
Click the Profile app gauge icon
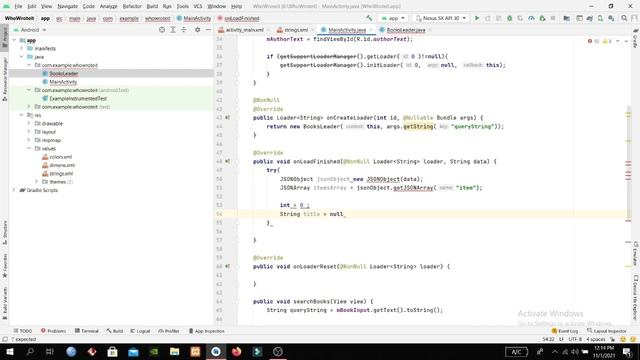pos(531,18)
